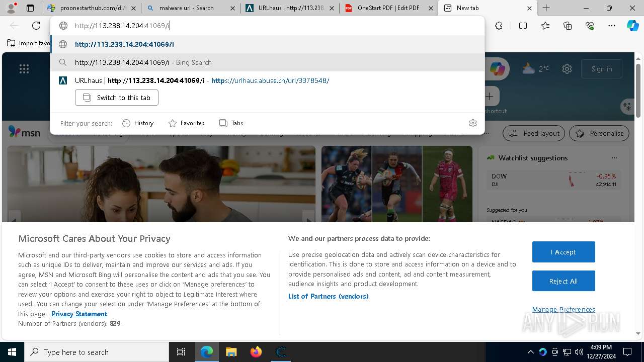Click Switch to this tab button
644x362 pixels.
[x=117, y=98]
